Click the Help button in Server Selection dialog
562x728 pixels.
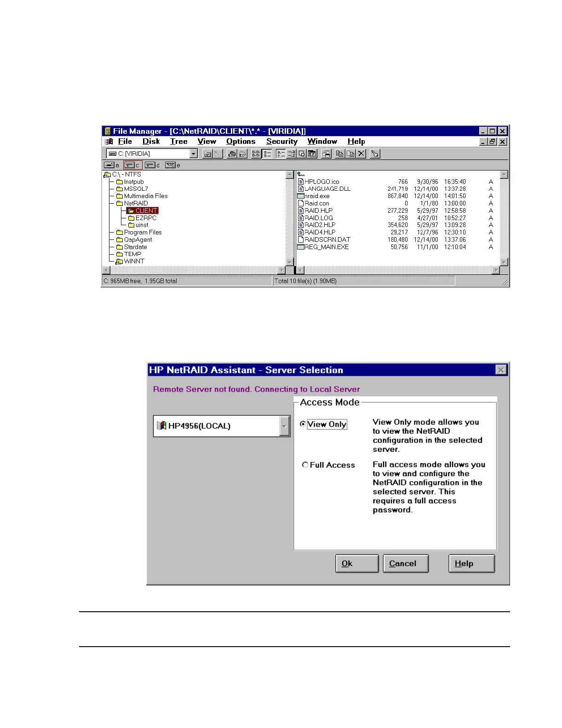pos(472,563)
